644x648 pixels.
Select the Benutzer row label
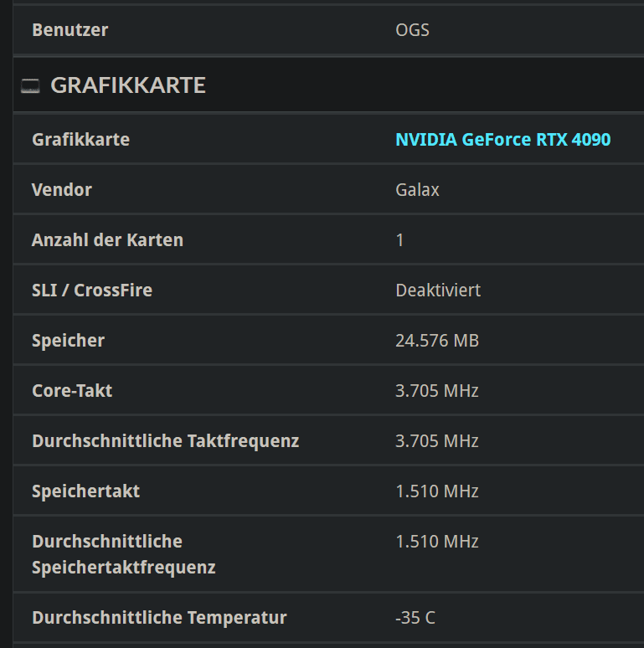pos(70,30)
